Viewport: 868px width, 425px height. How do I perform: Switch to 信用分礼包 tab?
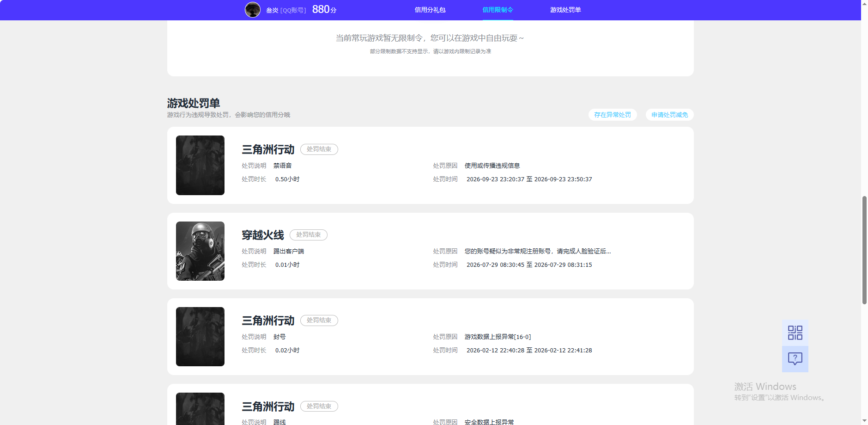point(430,10)
